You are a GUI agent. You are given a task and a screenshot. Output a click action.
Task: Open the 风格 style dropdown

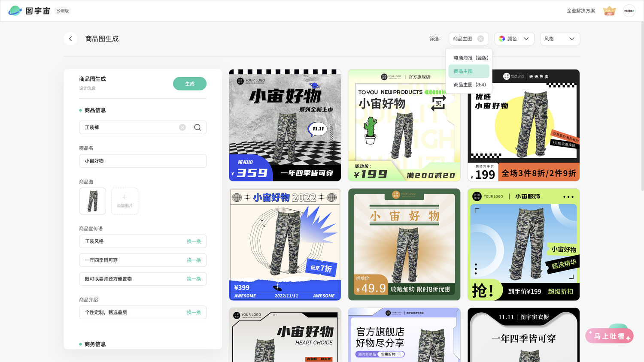coord(560,39)
